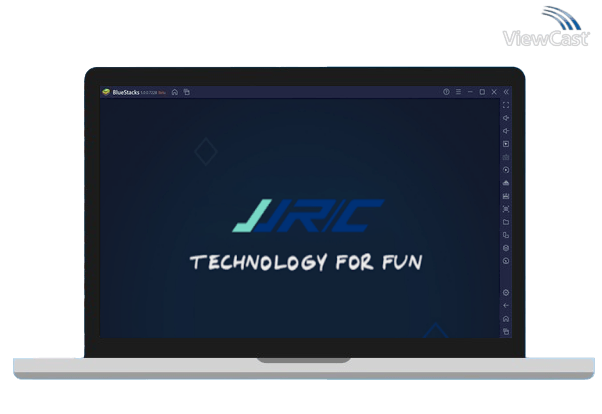Decrease volume using the speaker-minus icon
The height and width of the screenshot is (414, 602).
click(506, 131)
